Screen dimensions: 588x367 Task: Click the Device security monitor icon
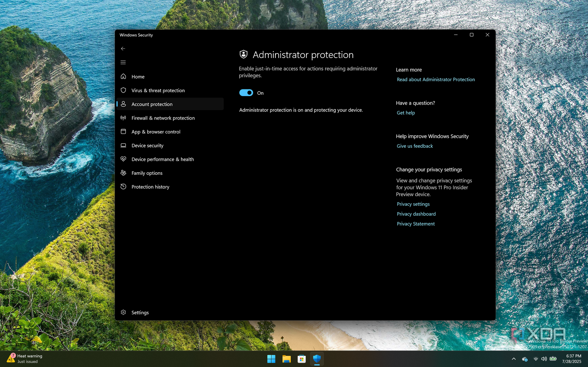pos(123,145)
